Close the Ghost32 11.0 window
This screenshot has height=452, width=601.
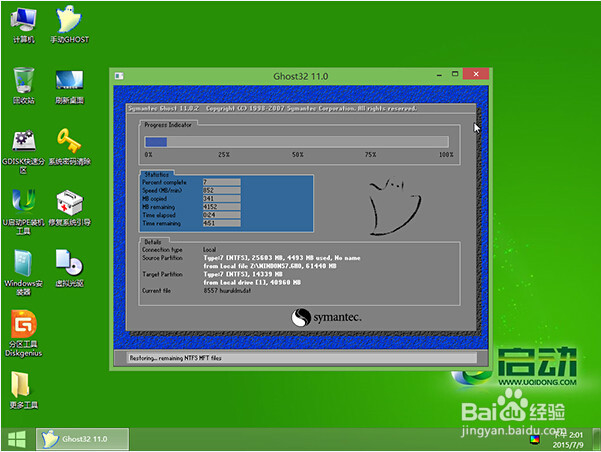pos(476,74)
